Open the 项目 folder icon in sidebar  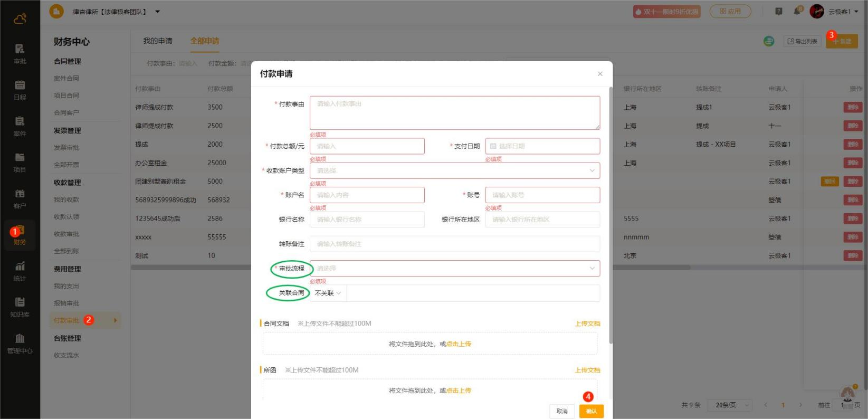point(20,161)
